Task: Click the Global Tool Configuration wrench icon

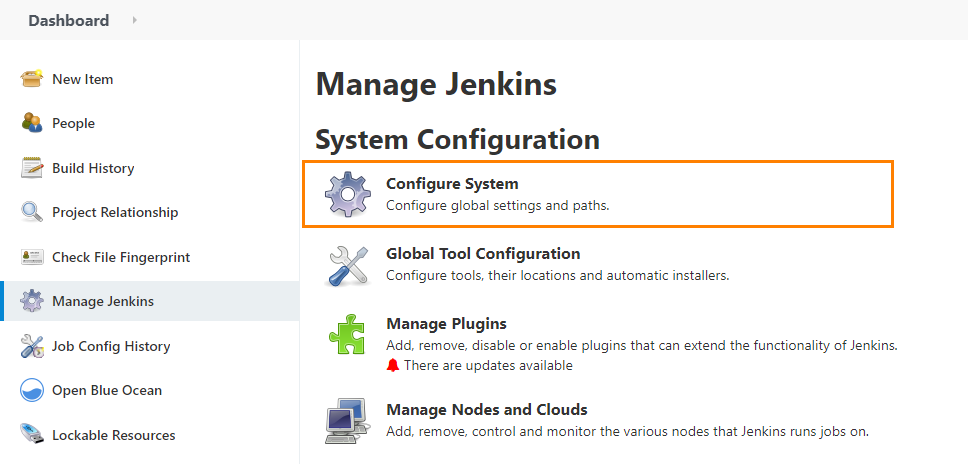Action: (x=348, y=265)
